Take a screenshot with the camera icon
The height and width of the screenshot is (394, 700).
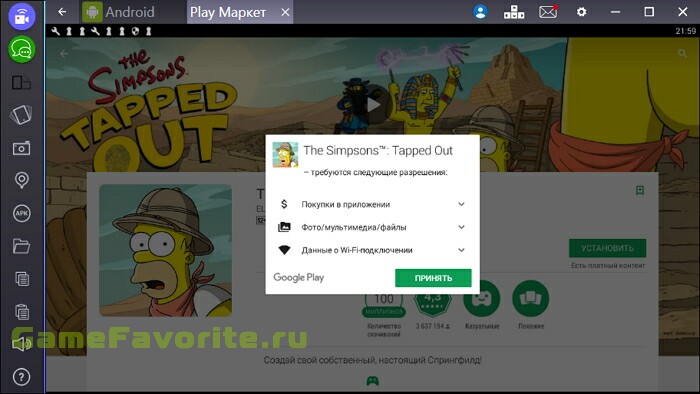pos(21,148)
